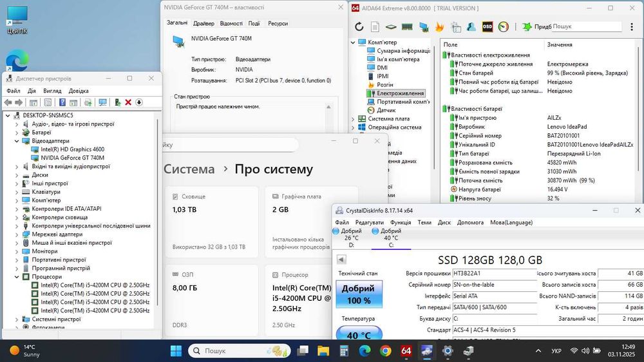Open the Calculator from the taskbar
The height and width of the screenshot is (362, 644).
point(344,351)
